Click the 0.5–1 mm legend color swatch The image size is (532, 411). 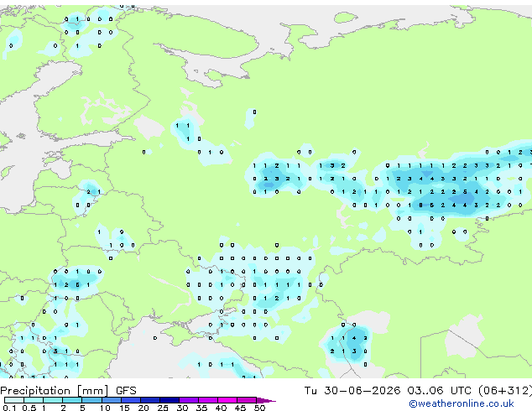click(34, 400)
